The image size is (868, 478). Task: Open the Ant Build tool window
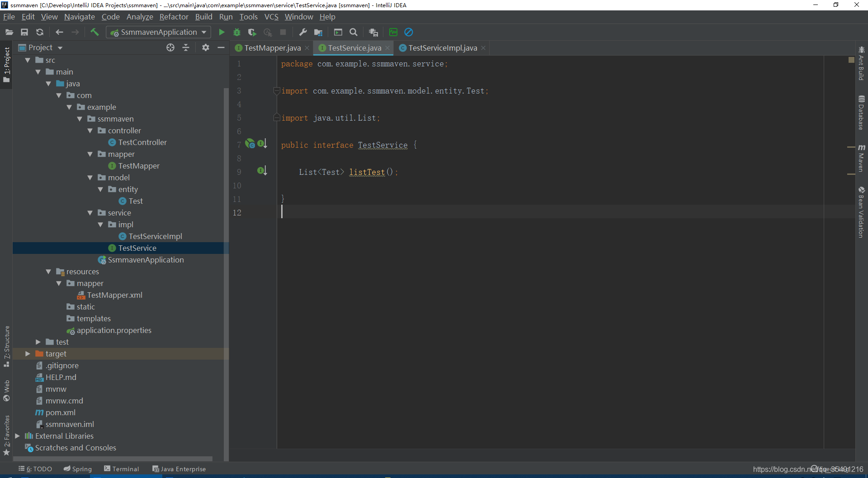(861, 63)
